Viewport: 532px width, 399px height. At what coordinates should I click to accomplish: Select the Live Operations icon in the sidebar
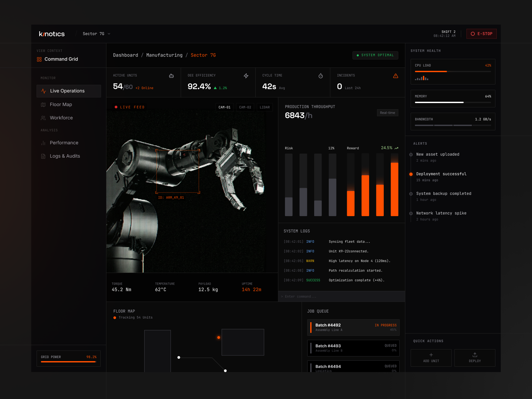click(44, 91)
